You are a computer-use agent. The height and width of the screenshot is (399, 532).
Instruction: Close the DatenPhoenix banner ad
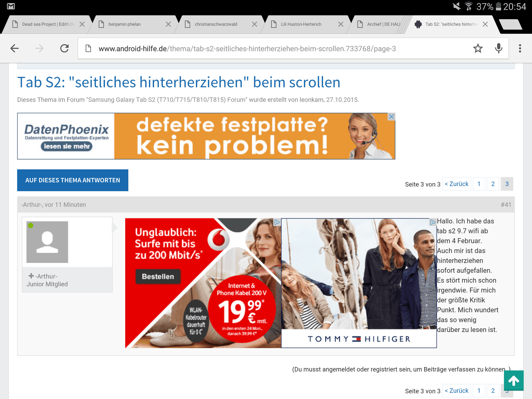(391, 117)
